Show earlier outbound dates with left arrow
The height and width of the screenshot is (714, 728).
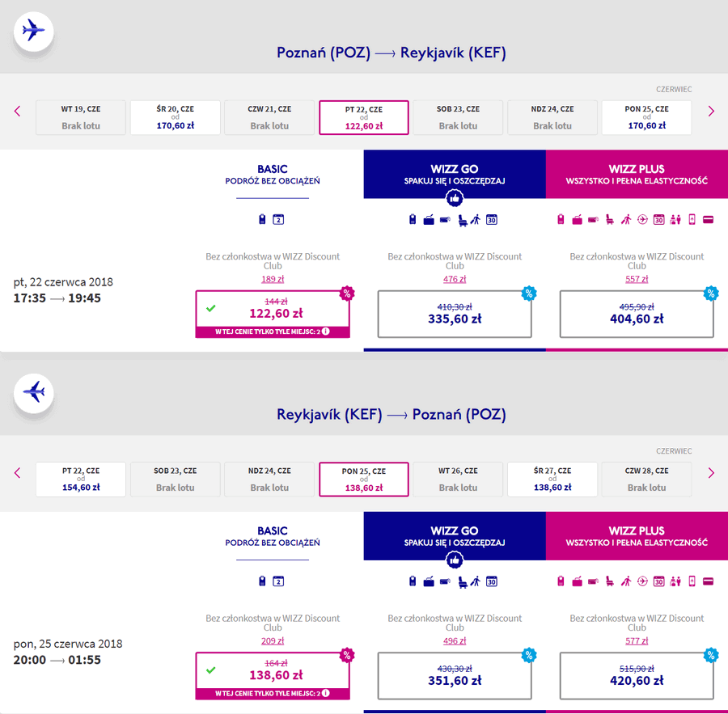18,111
